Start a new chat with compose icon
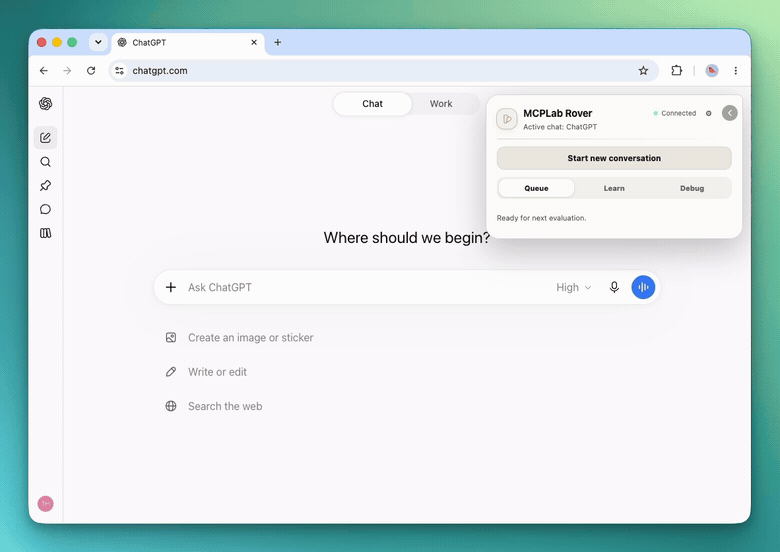The image size is (780, 552). [45, 138]
